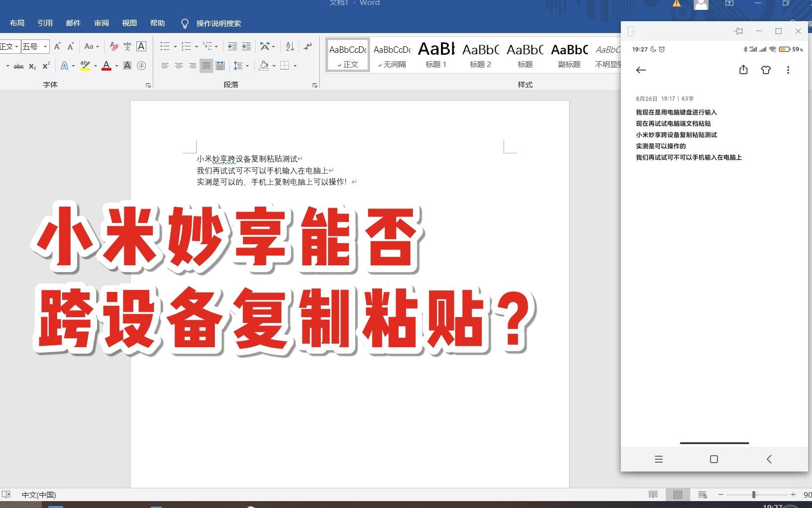Insert enclosed character (字 in circle)
812x508 pixels.
coord(141,66)
